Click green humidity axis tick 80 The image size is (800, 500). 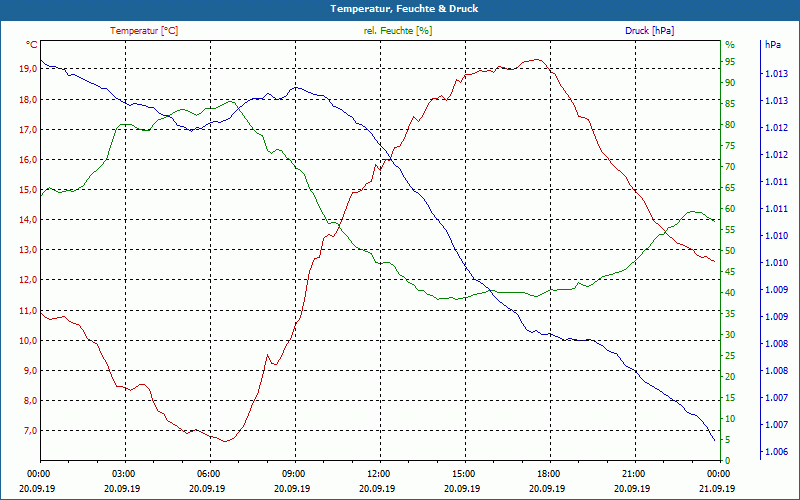[730, 124]
